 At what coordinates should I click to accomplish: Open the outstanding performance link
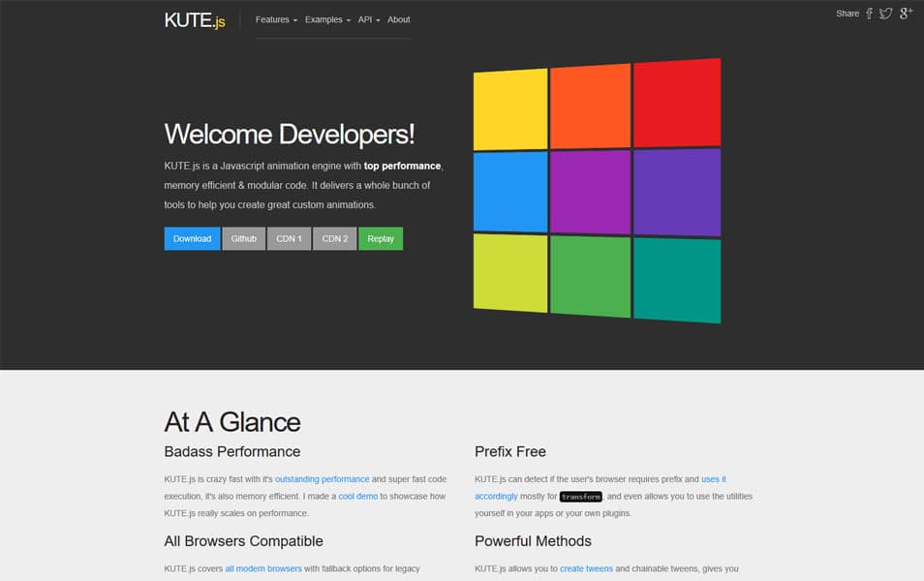(x=323, y=478)
